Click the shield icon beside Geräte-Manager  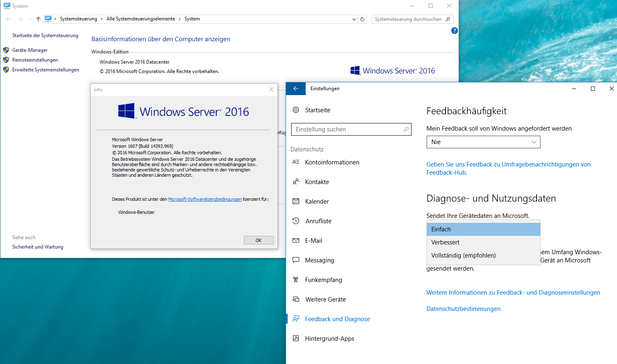tap(6, 50)
